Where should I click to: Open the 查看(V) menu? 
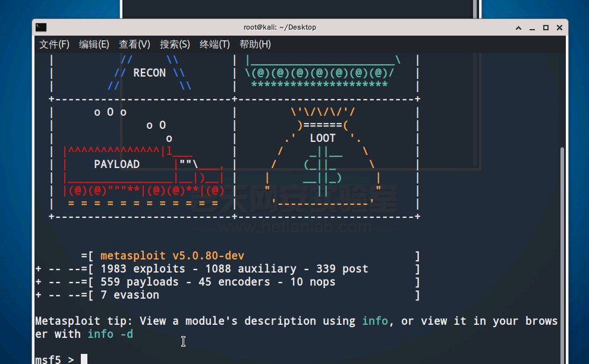coord(134,45)
